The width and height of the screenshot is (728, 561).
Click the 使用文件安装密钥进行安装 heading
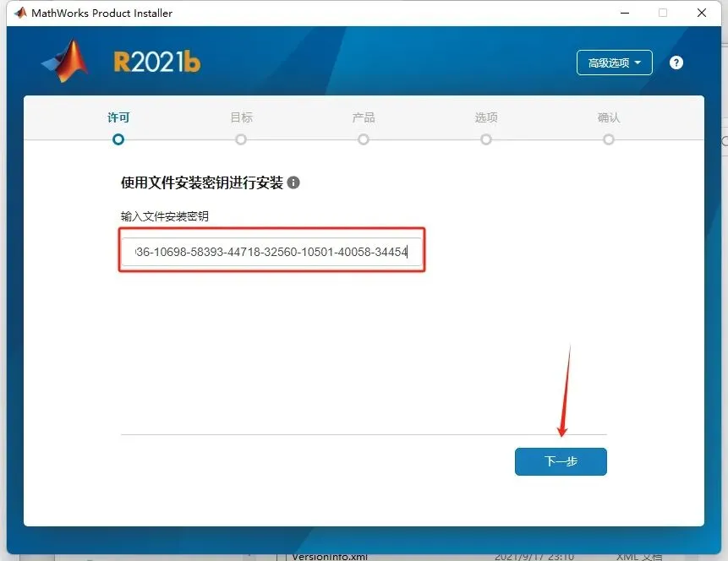tap(202, 182)
